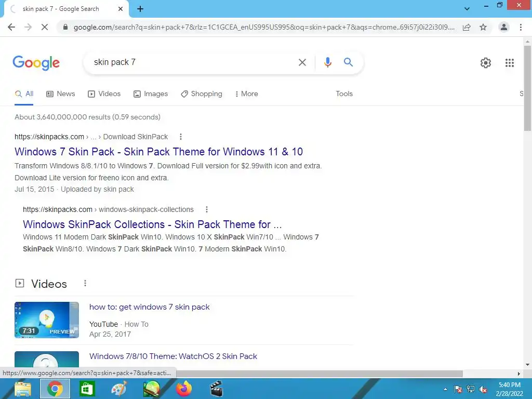Screen dimensions: 532x399
Task: Share this page via the address bar icon
Action: pyautogui.click(x=467, y=27)
